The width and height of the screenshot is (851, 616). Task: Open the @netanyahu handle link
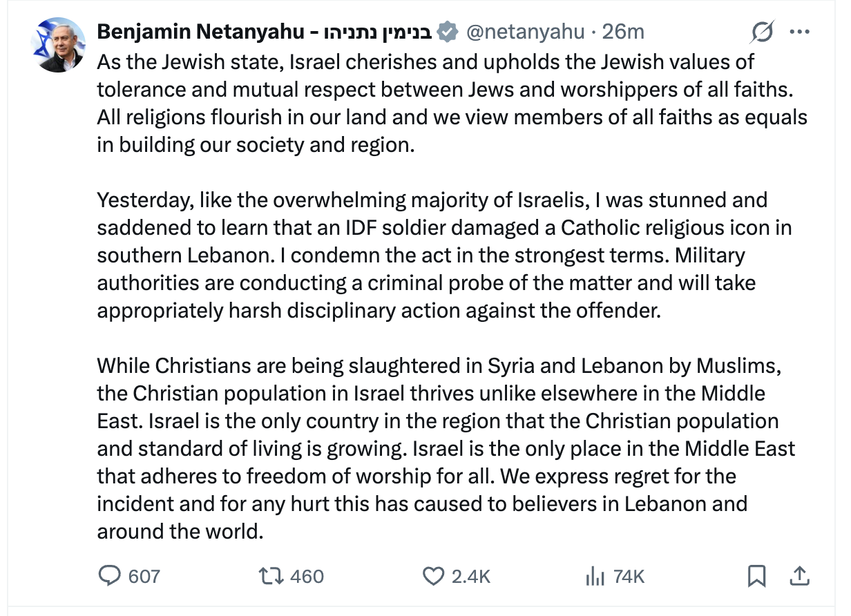coord(526,32)
